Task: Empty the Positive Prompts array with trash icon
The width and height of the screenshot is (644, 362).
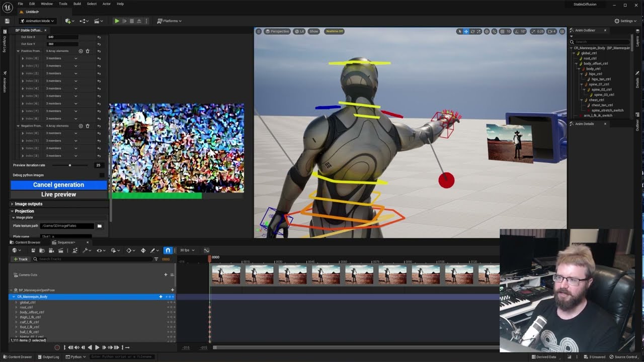Action: 88,51
